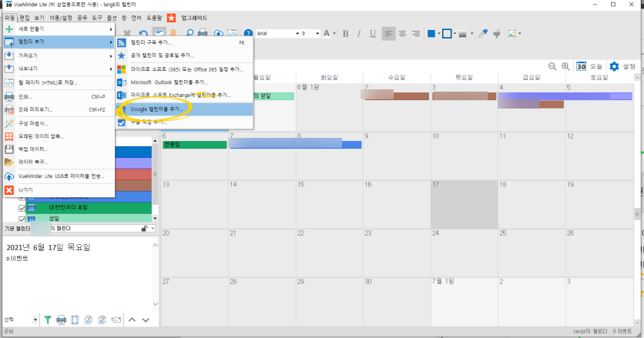Open the 공유 menu
The width and height of the screenshot is (644, 338).
[x=82, y=18]
